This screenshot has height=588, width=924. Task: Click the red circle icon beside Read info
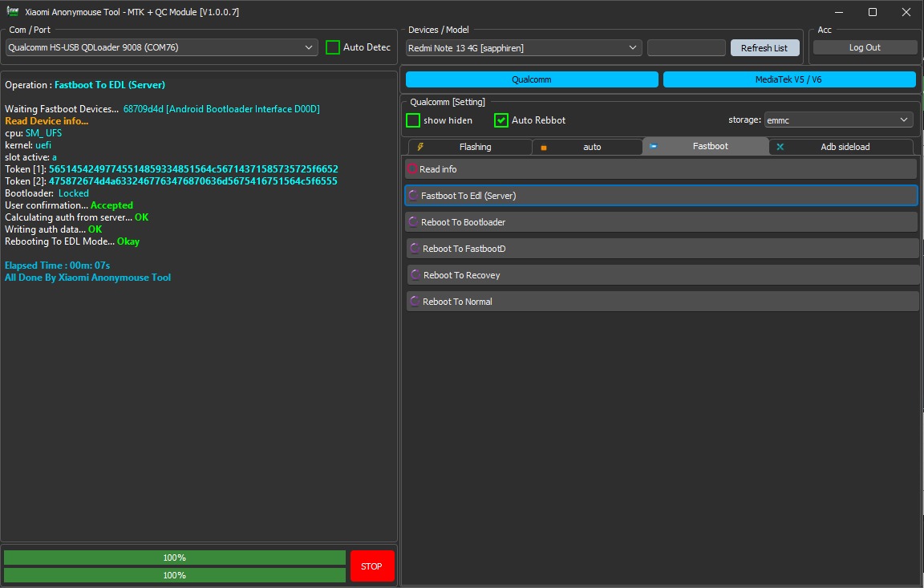[x=414, y=168]
